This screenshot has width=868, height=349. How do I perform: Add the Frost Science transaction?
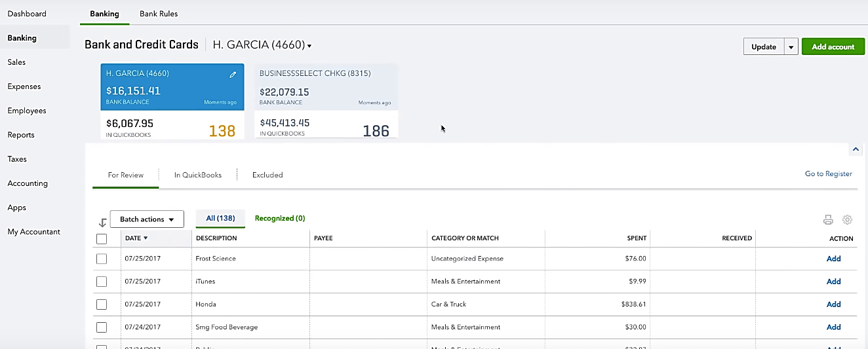833,259
